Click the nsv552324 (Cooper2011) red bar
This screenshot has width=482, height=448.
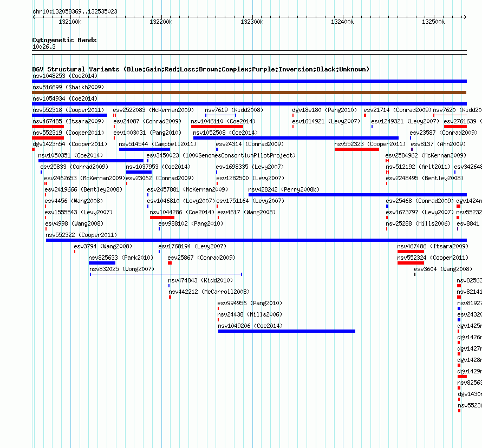click(x=411, y=263)
